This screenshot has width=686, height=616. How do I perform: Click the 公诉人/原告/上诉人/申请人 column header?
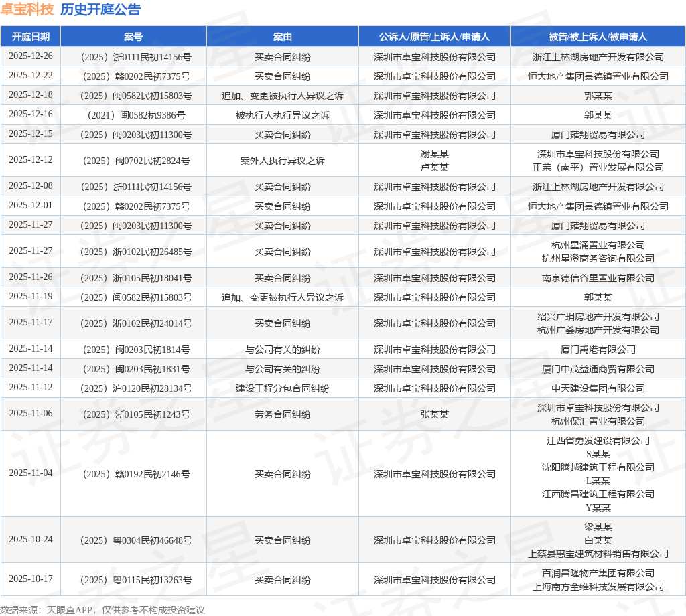(x=434, y=37)
